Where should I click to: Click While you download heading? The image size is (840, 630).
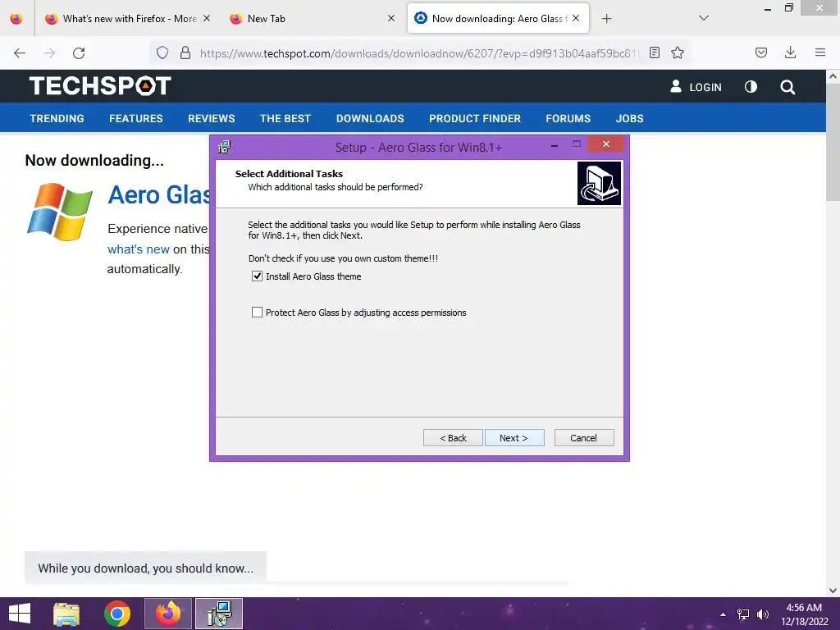[x=146, y=568]
